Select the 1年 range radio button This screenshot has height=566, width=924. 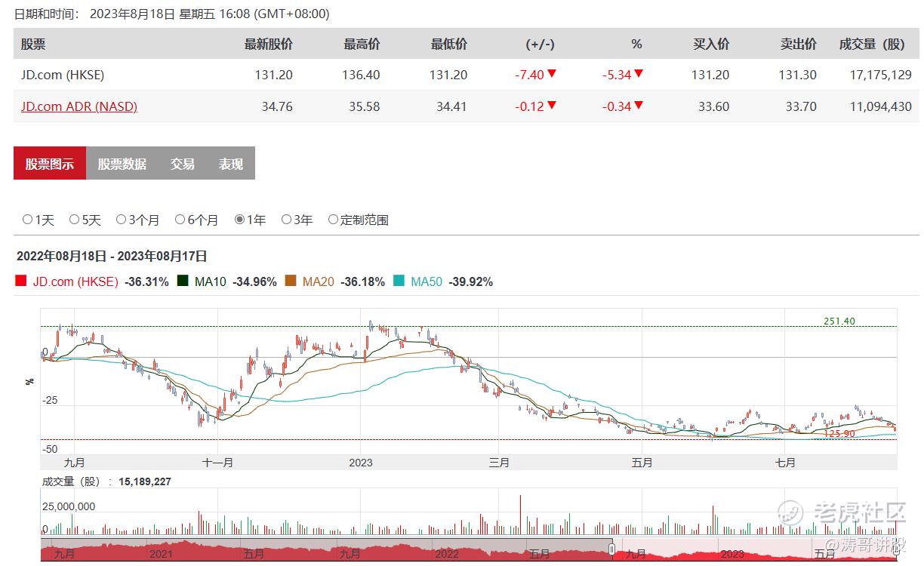click(x=239, y=220)
